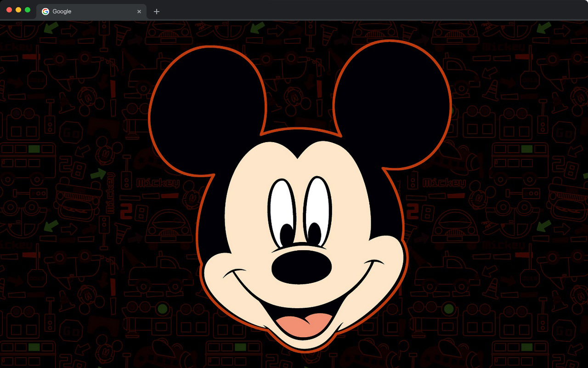Close the window with red button
The image size is (588, 368).
pyautogui.click(x=9, y=10)
